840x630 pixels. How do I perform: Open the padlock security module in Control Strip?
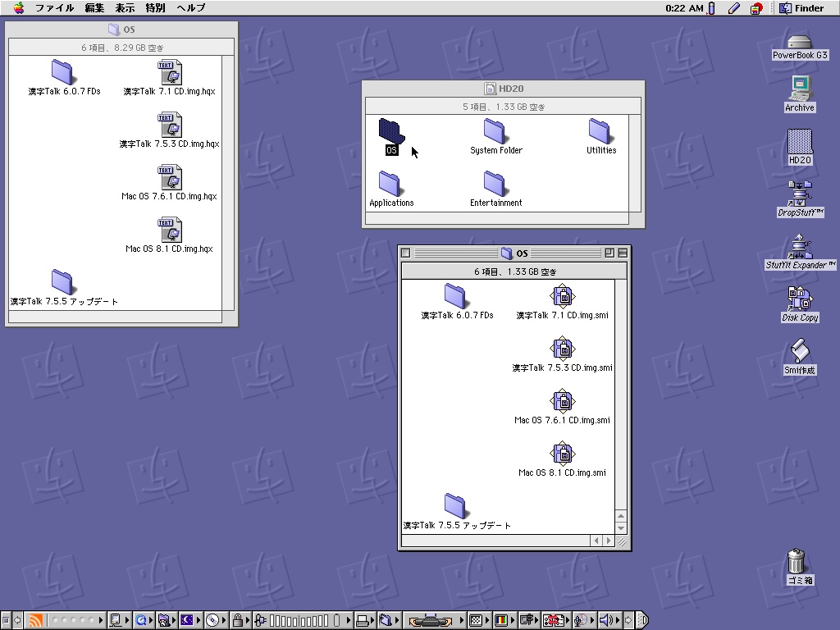point(240,620)
